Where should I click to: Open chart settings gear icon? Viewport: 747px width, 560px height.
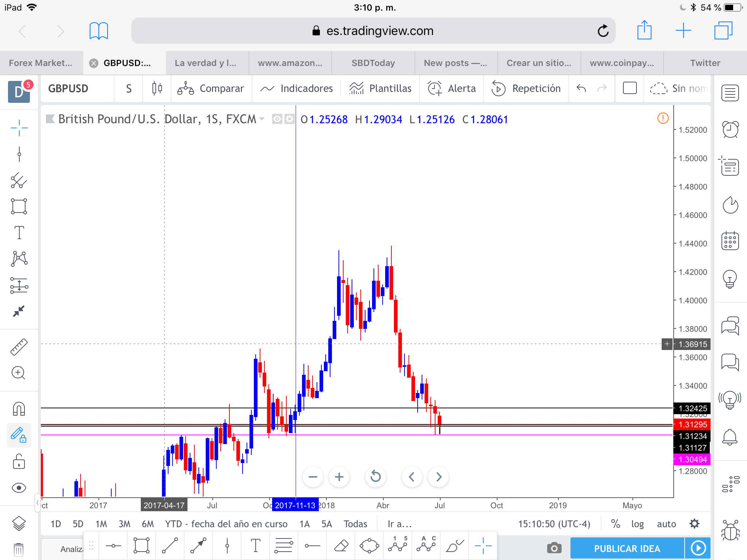[x=694, y=524]
